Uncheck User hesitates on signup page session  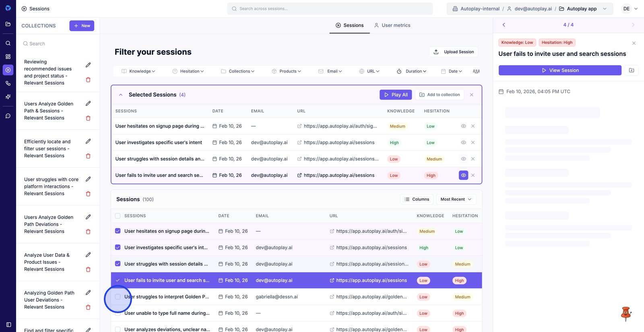pyautogui.click(x=118, y=231)
